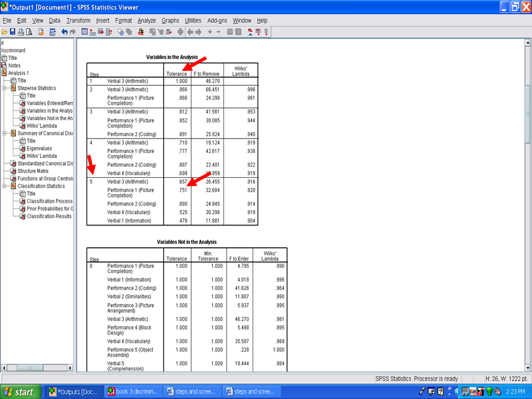Collapse the Stepwise Statistics tree node
Viewport: 532px width, 399px height.
click(5, 88)
